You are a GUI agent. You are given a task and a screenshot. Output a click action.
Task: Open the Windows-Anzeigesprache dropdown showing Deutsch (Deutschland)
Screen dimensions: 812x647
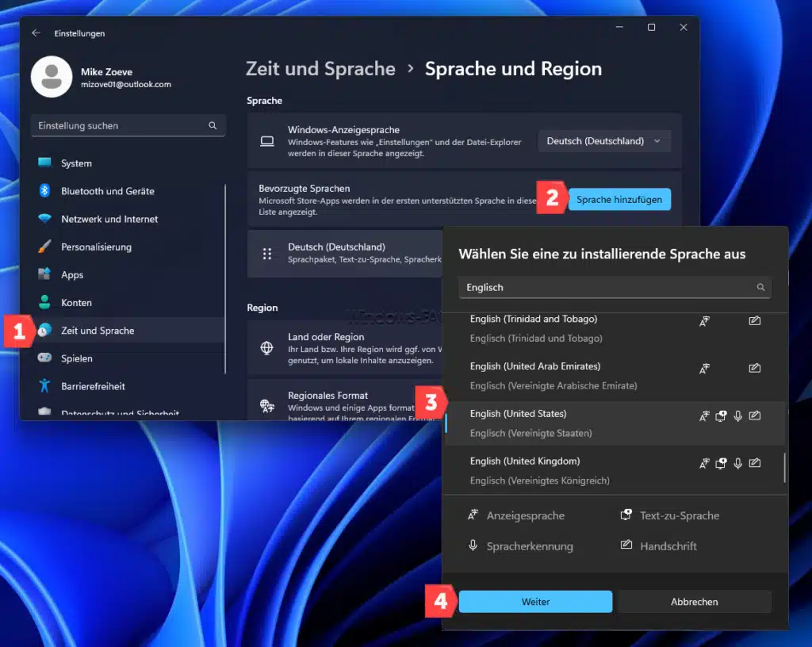604,140
